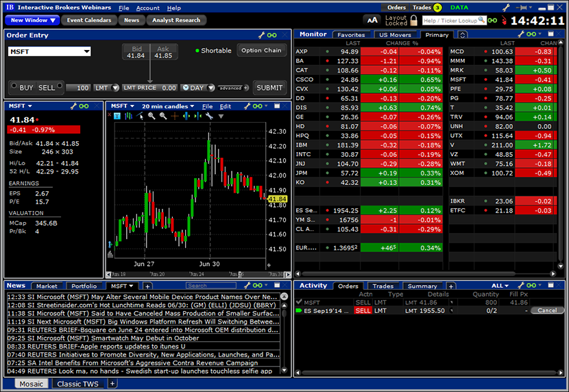Click first zoom magnifier on chart toolbar

(152, 117)
